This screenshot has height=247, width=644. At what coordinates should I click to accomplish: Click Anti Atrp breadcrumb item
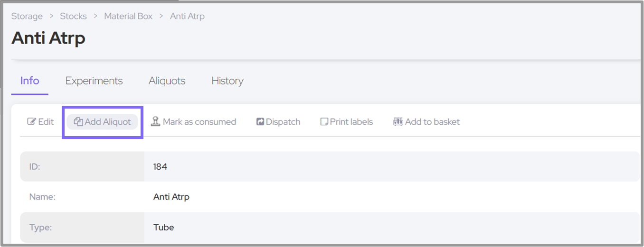coord(187,16)
